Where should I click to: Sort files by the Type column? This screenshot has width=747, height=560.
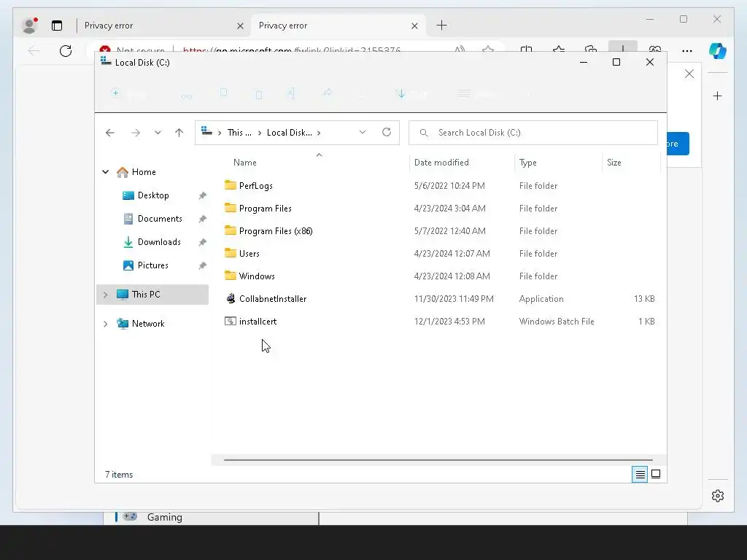coord(528,163)
